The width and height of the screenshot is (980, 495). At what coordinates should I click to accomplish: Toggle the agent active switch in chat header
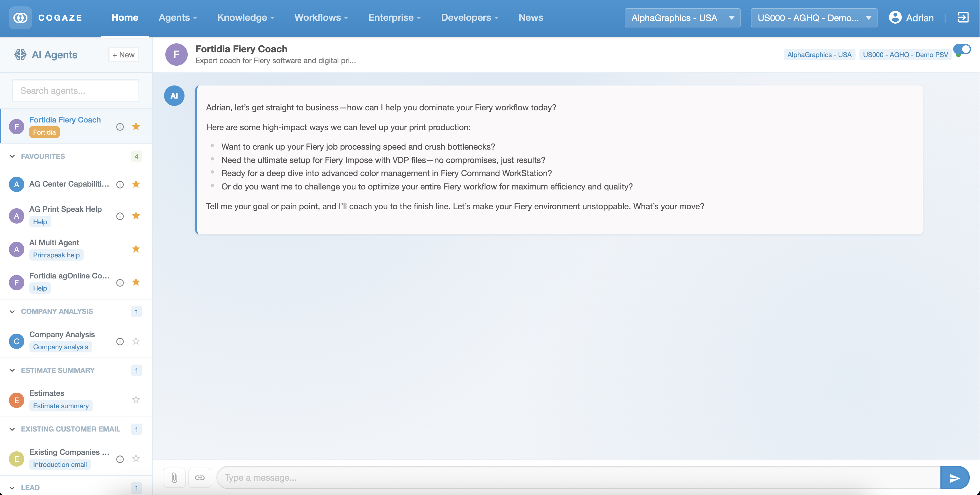coord(962,49)
